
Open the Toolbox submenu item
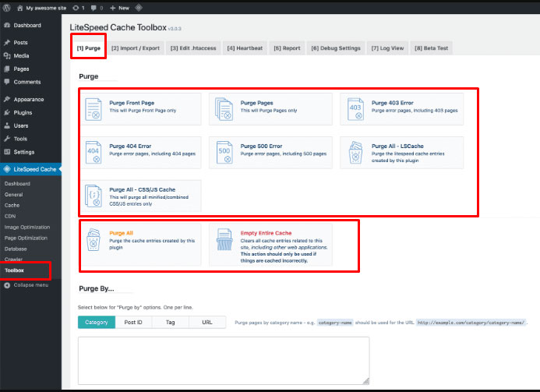point(14,270)
